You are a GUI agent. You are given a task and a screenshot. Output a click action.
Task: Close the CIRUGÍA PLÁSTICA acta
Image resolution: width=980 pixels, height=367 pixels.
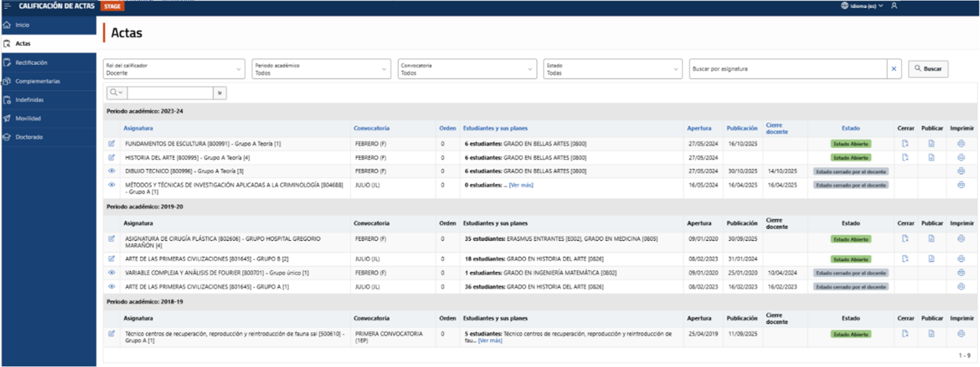[x=905, y=239]
